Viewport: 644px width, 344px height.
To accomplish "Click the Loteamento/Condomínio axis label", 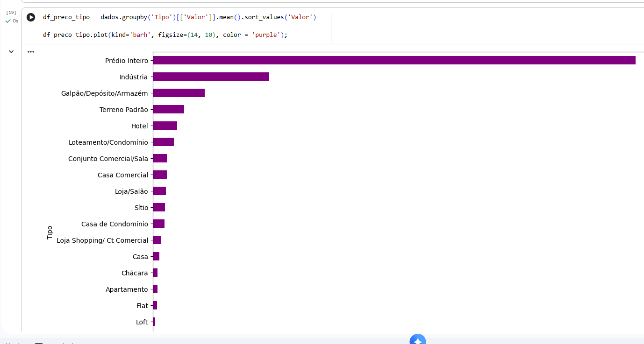I will (108, 142).
